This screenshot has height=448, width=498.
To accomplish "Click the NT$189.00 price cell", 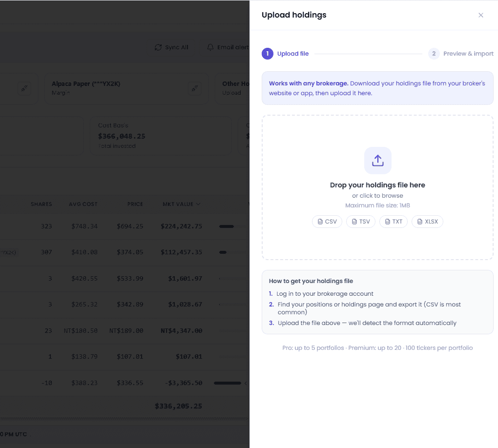I will 126,331.
